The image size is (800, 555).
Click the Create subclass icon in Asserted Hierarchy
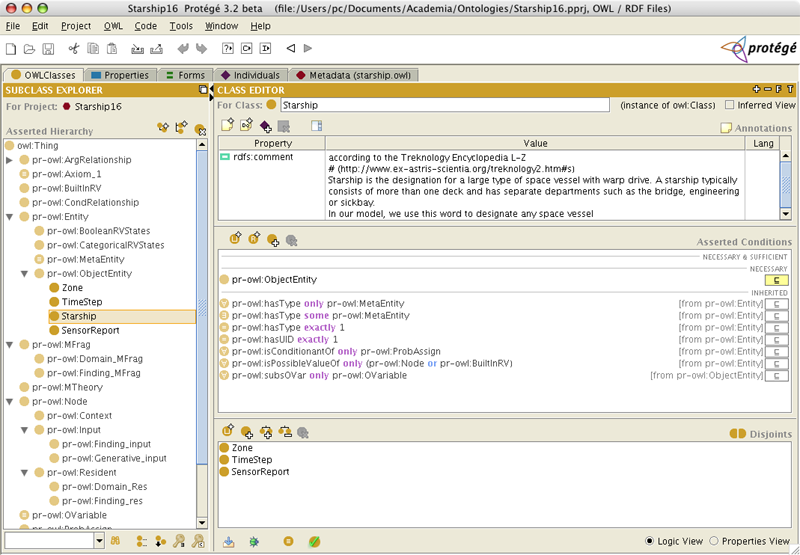click(x=163, y=128)
